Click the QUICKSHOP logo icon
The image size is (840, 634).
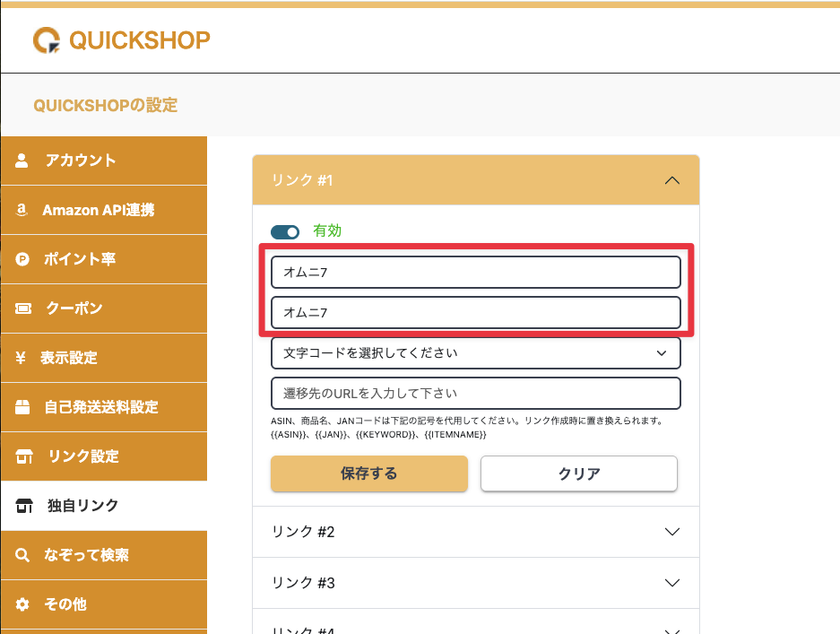point(47,39)
